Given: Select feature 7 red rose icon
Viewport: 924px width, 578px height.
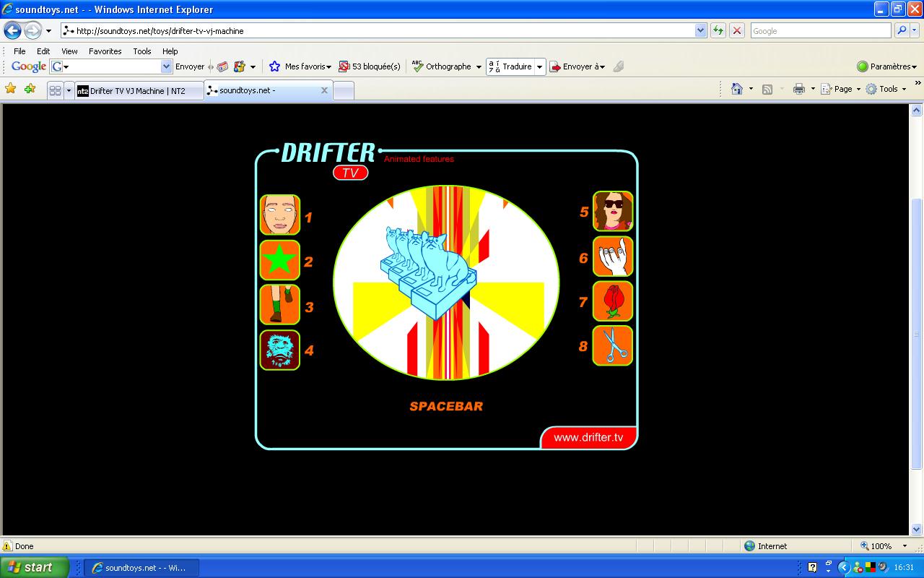Looking at the screenshot, I should 613,301.
